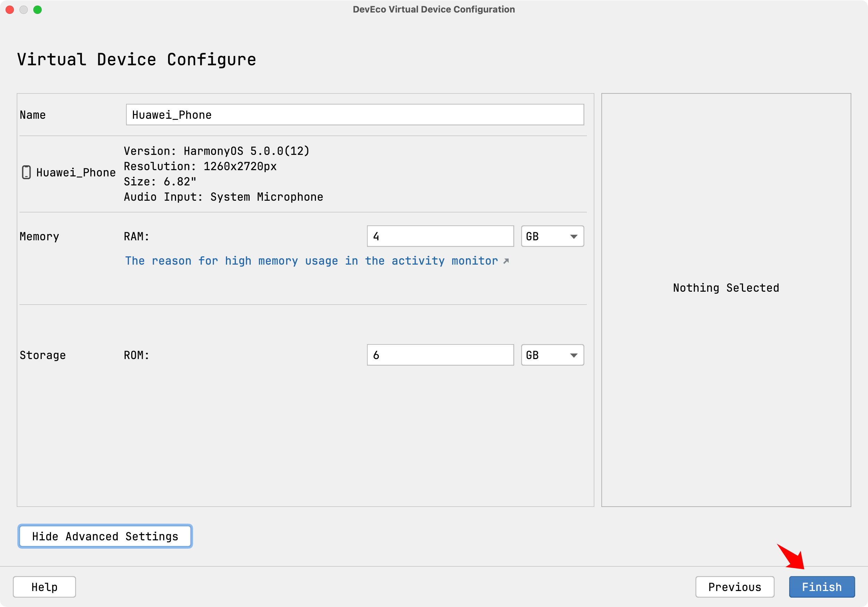Image resolution: width=868 pixels, height=607 pixels.
Task: Click the RAM unit GB dropdown arrow
Action: (x=572, y=236)
